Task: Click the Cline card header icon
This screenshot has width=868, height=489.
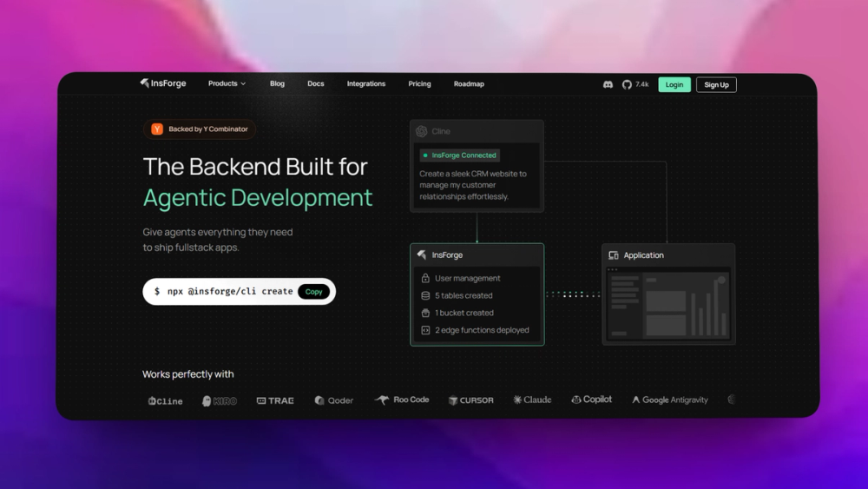Action: pyautogui.click(x=422, y=131)
